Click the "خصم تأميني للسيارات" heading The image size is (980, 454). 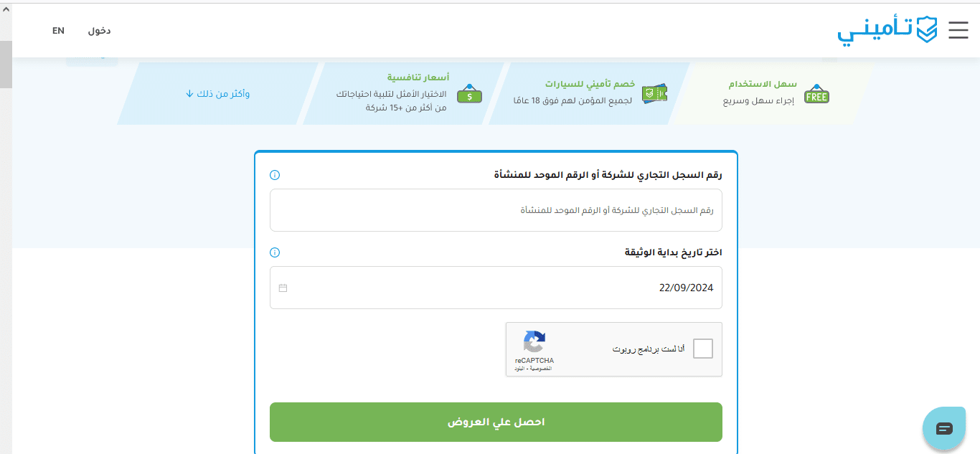(590, 84)
